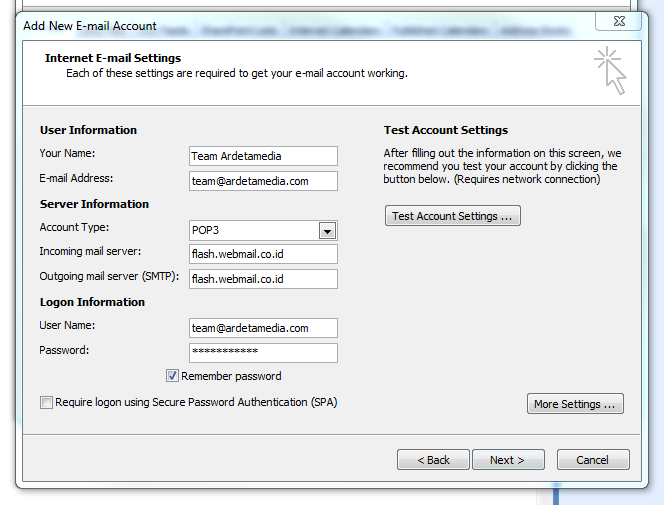Click the cursor sparkle icon in the header
Image resolution: width=664 pixels, height=505 pixels.
click(x=609, y=71)
